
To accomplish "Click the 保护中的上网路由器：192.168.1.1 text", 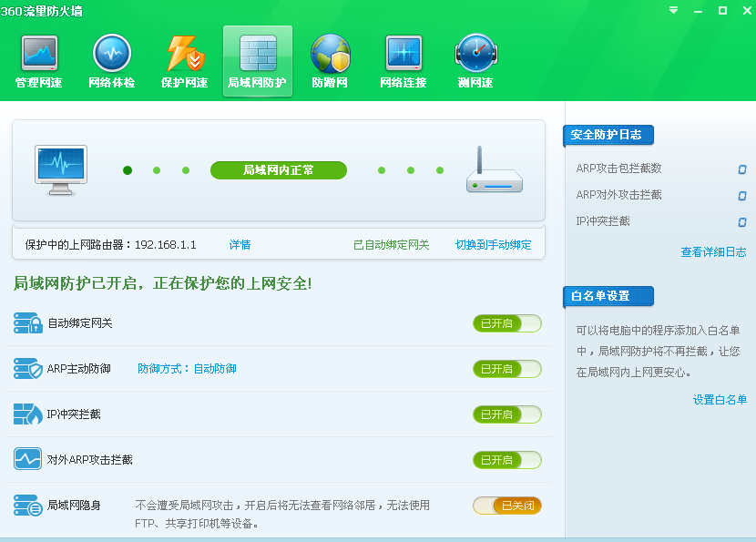I will point(111,245).
